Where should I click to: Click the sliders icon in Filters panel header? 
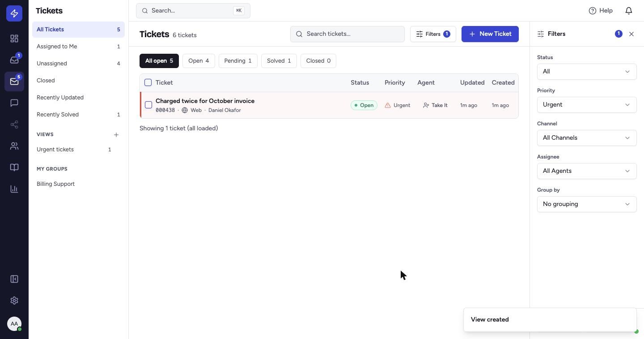click(x=541, y=34)
